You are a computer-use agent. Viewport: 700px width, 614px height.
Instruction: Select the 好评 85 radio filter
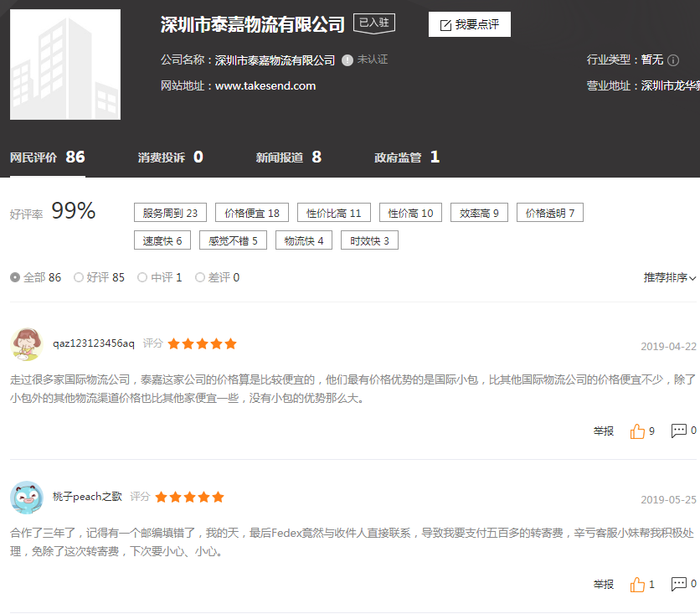79,277
